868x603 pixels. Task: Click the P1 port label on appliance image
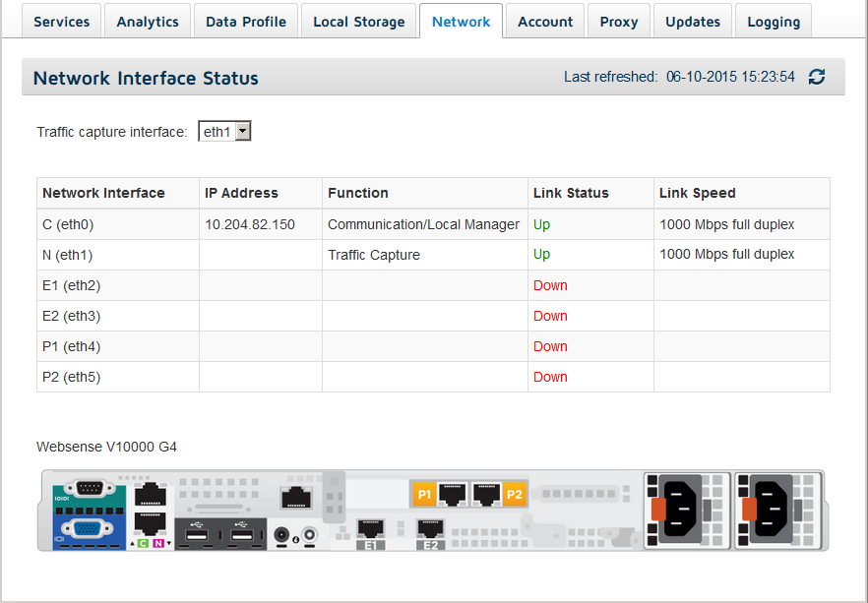pos(424,494)
